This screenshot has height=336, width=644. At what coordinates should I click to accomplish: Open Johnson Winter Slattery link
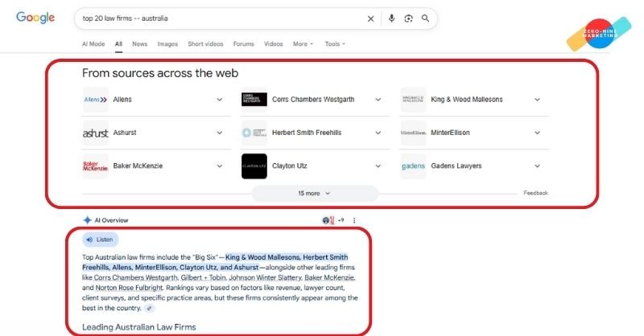coord(265,278)
